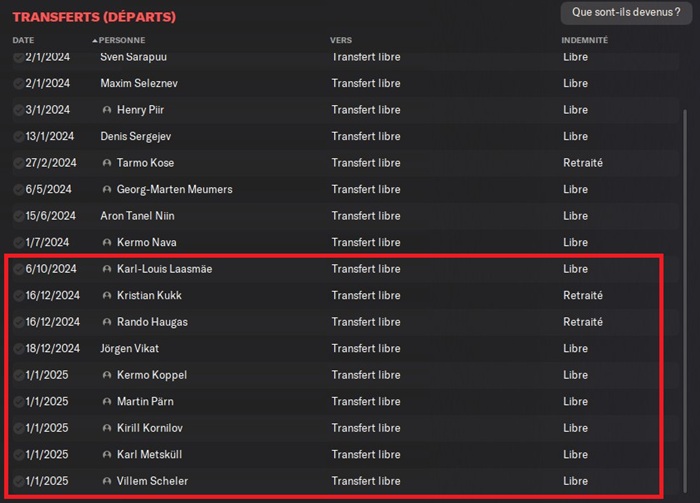Screen dimensions: 700x503
Task: Toggle the check mark on Aron Tanel Niin's row
Action: (x=19, y=216)
